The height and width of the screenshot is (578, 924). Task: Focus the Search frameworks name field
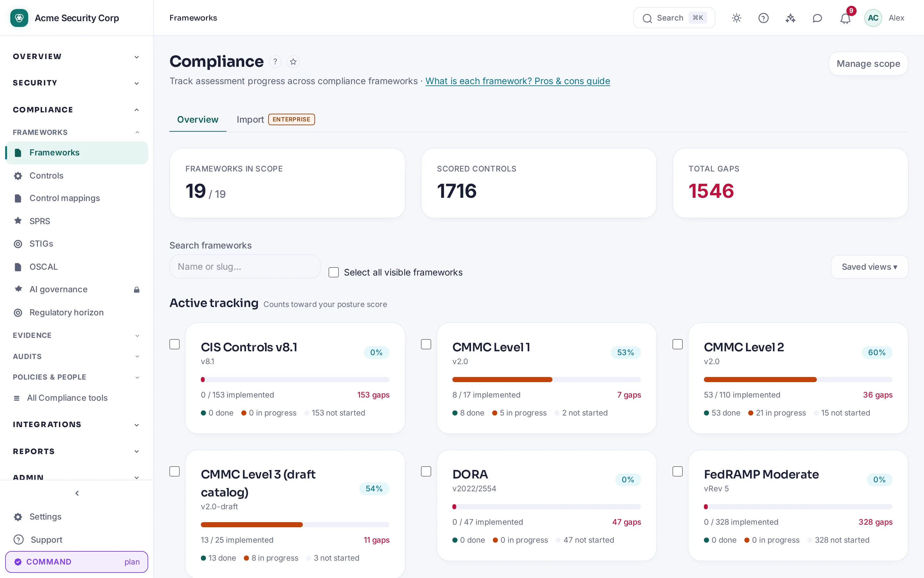click(245, 267)
